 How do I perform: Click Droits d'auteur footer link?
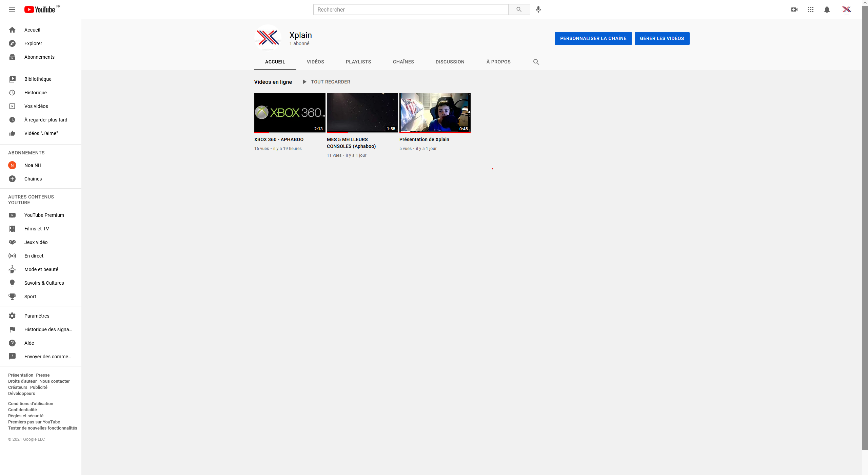pos(22,381)
